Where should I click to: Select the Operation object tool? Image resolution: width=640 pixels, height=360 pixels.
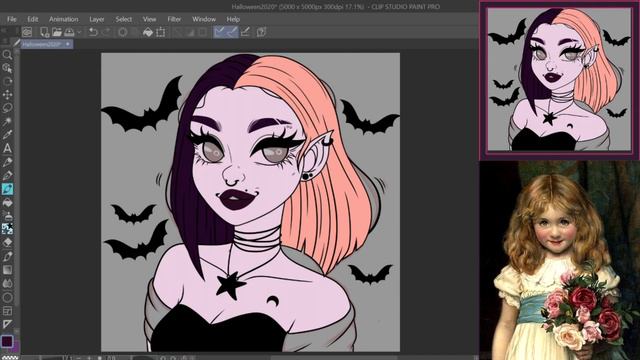click(7, 68)
